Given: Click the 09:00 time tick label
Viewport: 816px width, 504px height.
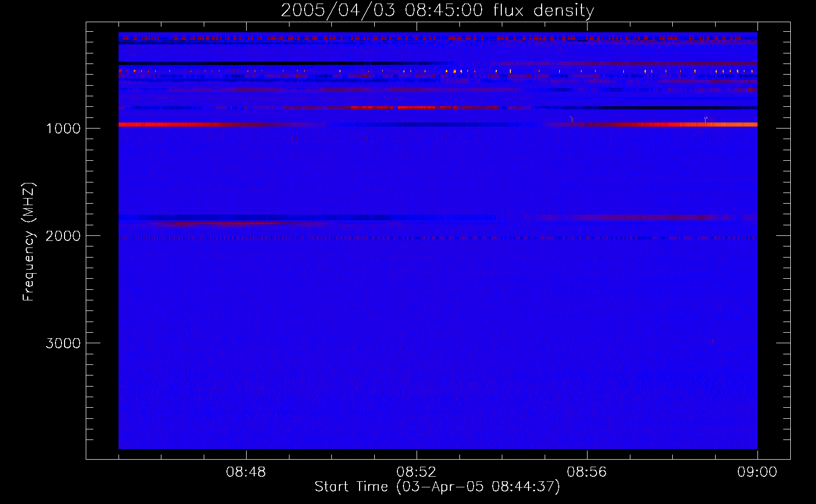Looking at the screenshot, I should (757, 472).
